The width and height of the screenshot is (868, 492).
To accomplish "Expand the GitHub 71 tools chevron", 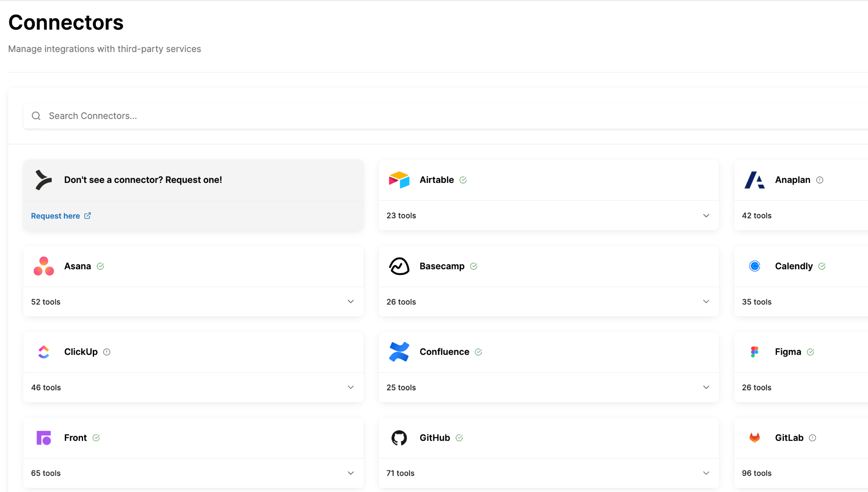I will coord(706,473).
